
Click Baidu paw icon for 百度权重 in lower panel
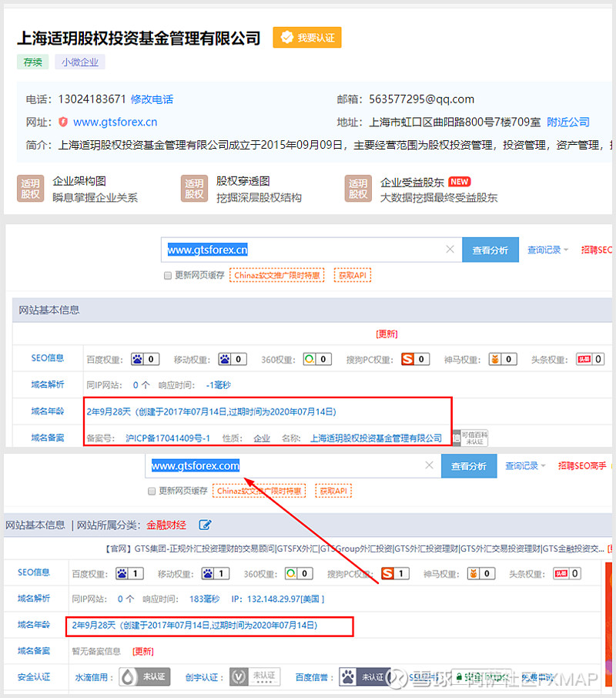tap(122, 573)
